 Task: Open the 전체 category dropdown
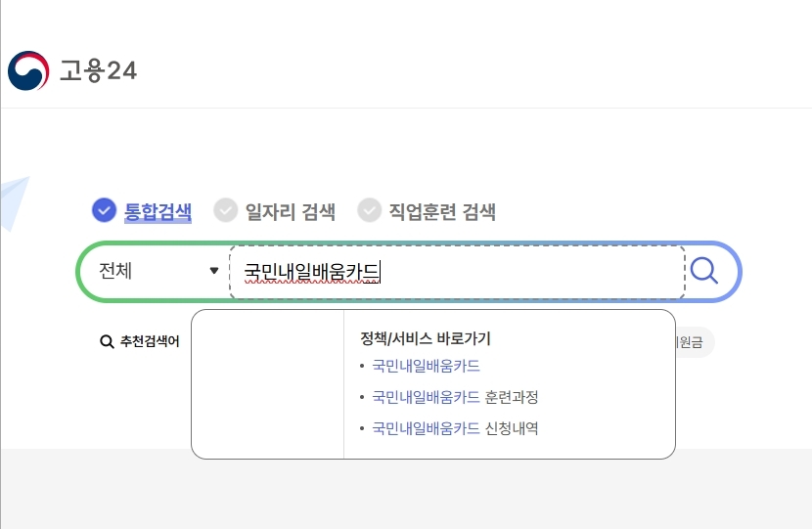[158, 271]
